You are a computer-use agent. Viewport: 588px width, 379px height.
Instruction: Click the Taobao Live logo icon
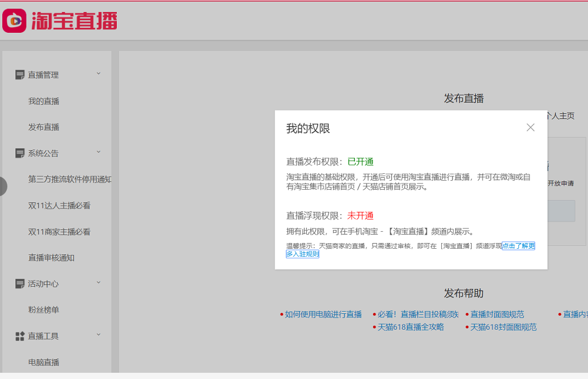tap(14, 20)
